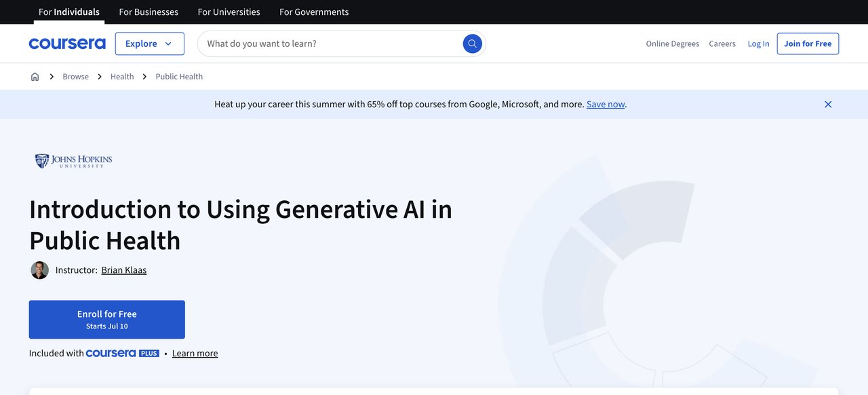
Task: Select the For Individuals tab
Action: click(x=69, y=12)
